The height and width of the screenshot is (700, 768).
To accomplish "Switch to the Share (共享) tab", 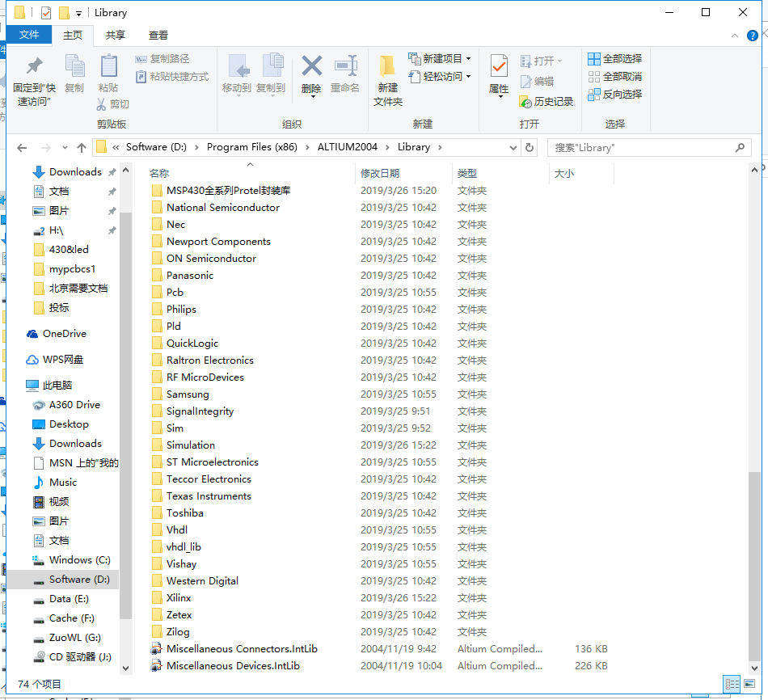I will click(x=116, y=36).
